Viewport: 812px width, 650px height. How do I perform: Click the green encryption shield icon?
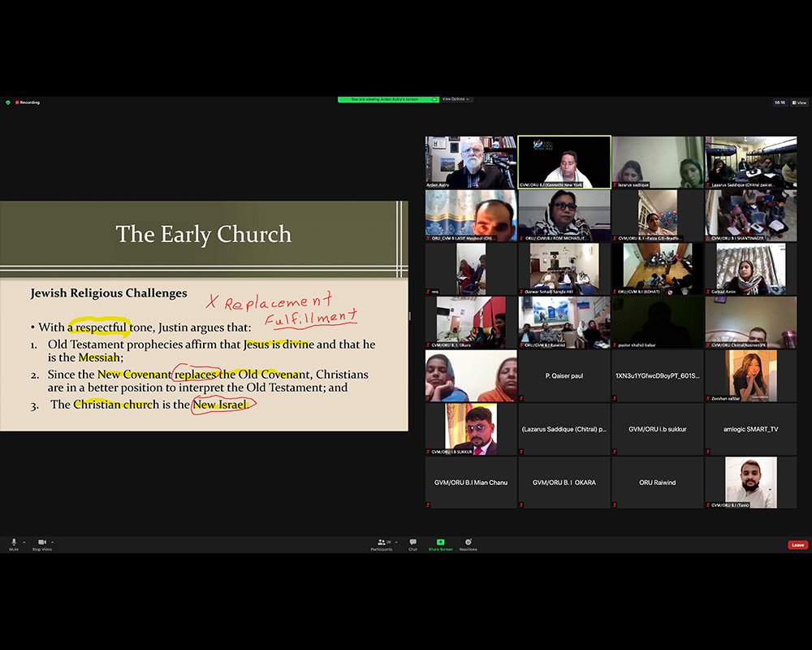click(x=8, y=102)
